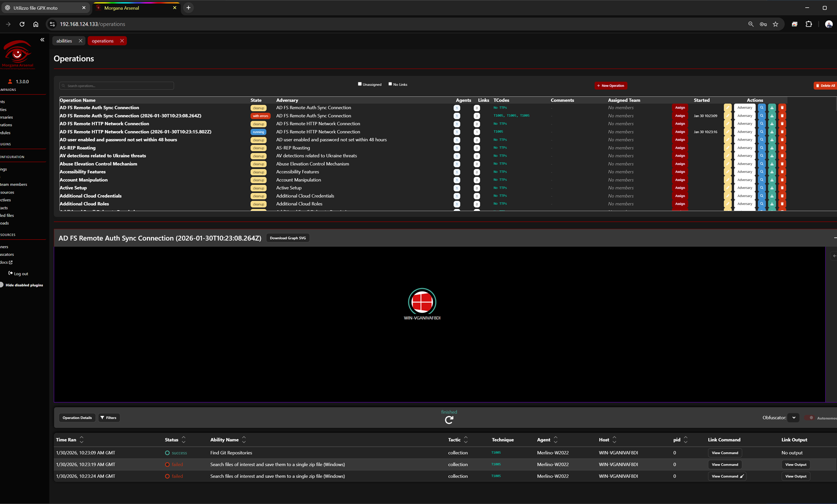Open the browser extensions puzzle icon
The height and width of the screenshot is (504, 837).
(808, 24)
